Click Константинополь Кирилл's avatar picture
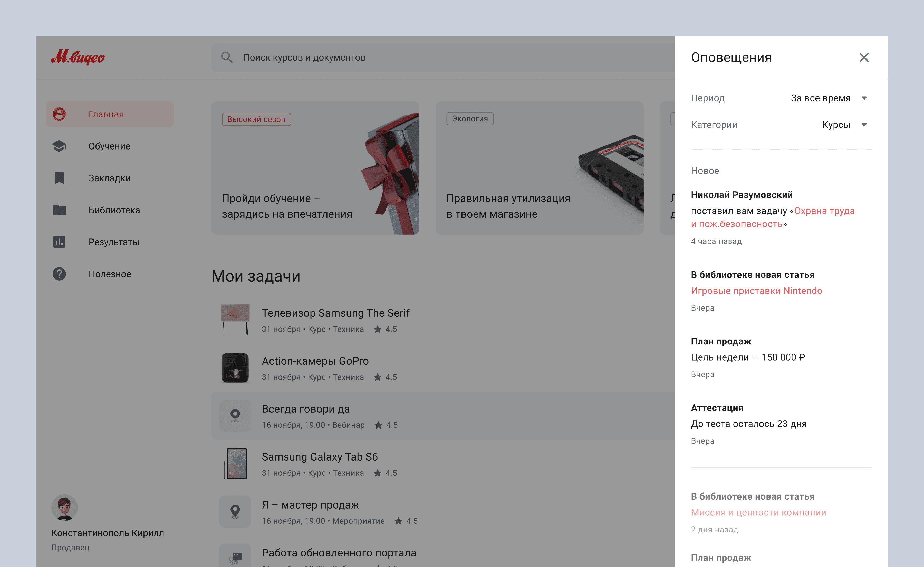The height and width of the screenshot is (567, 924). click(65, 507)
